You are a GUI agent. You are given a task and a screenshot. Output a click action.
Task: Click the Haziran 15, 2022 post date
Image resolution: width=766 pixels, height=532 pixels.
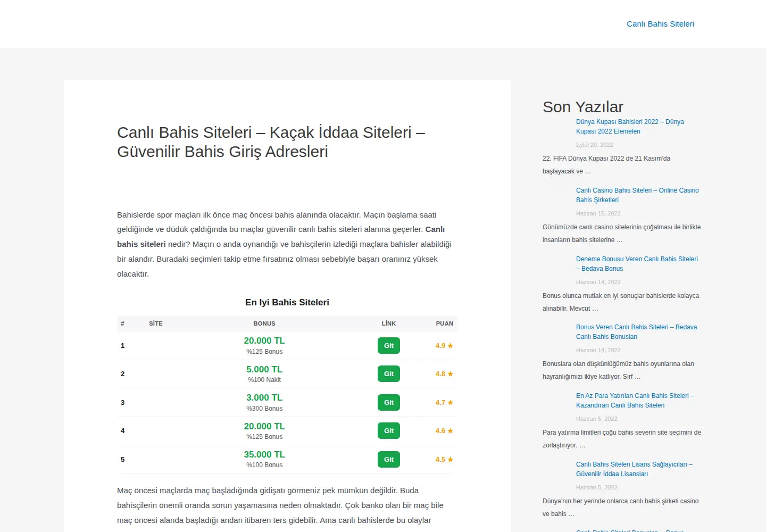pos(598,213)
